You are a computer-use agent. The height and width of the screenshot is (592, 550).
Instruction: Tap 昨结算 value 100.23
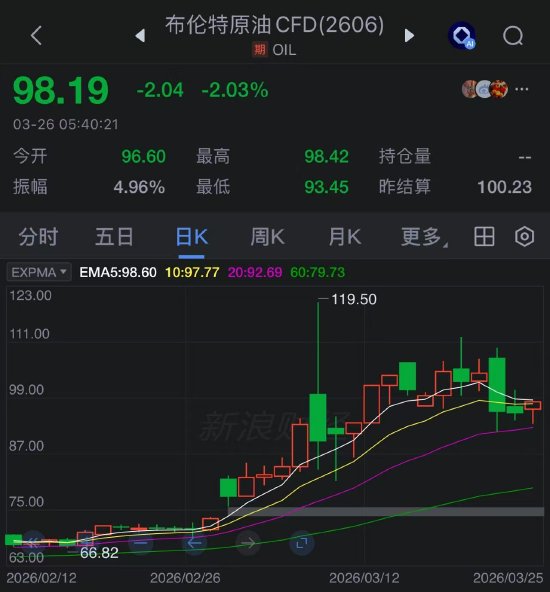coord(504,187)
